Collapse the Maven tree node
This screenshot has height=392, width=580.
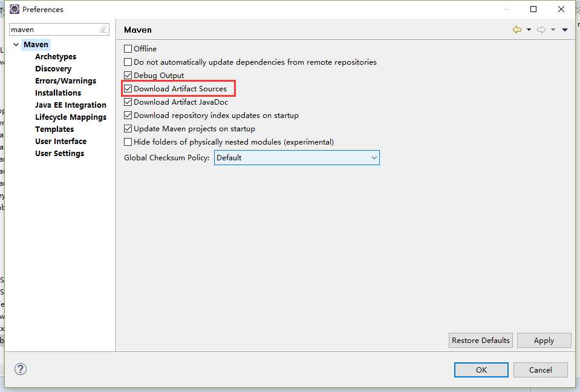[16, 44]
